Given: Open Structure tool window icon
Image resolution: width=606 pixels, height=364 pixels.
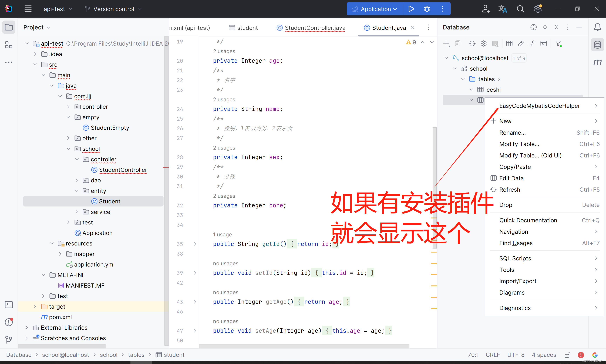Looking at the screenshot, I should click(x=9, y=45).
